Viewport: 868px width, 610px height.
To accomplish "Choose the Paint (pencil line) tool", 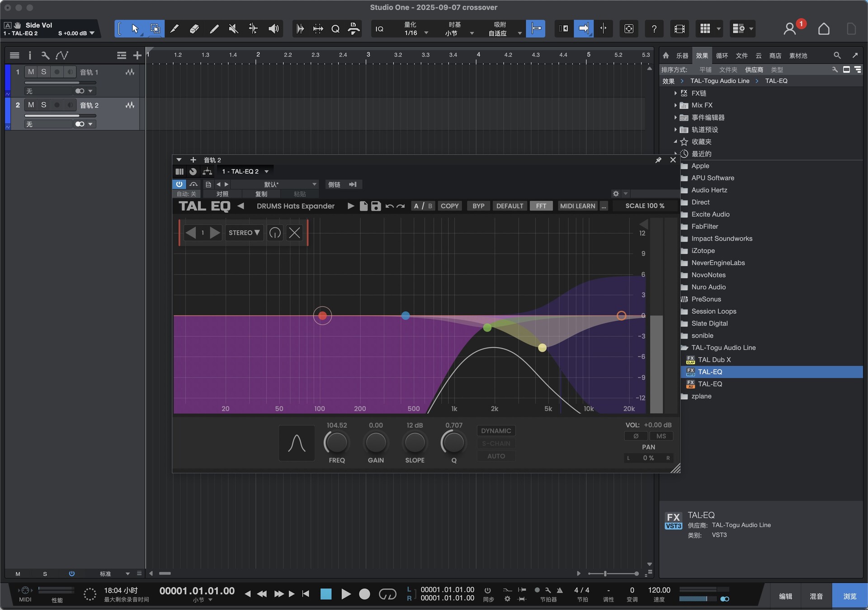I will [214, 29].
